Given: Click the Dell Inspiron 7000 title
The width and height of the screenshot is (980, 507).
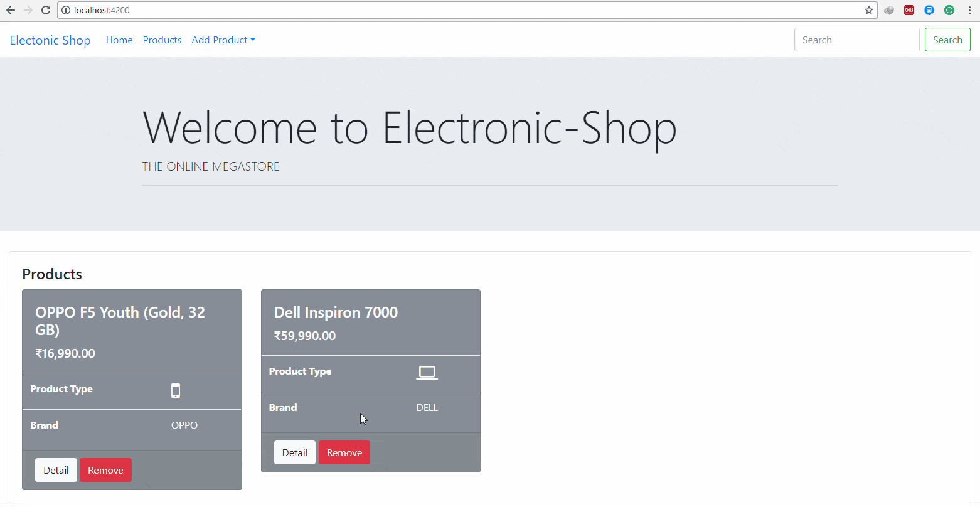Looking at the screenshot, I should pyautogui.click(x=336, y=312).
